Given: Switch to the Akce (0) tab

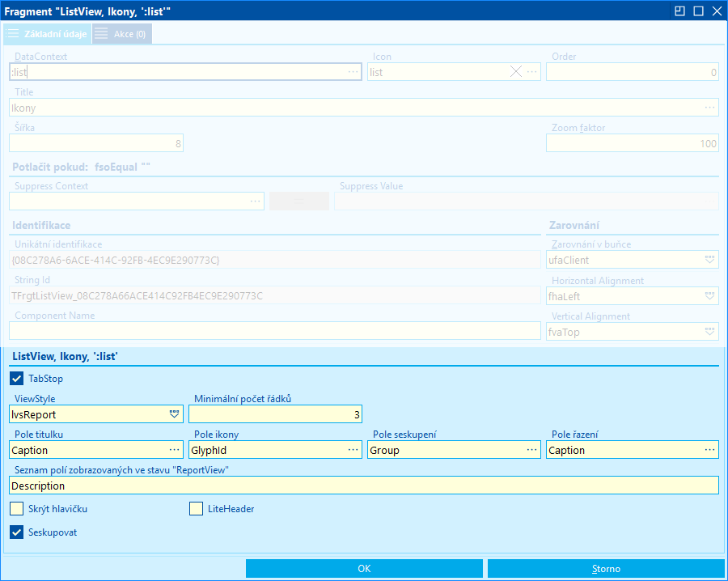Looking at the screenshot, I should [122, 34].
